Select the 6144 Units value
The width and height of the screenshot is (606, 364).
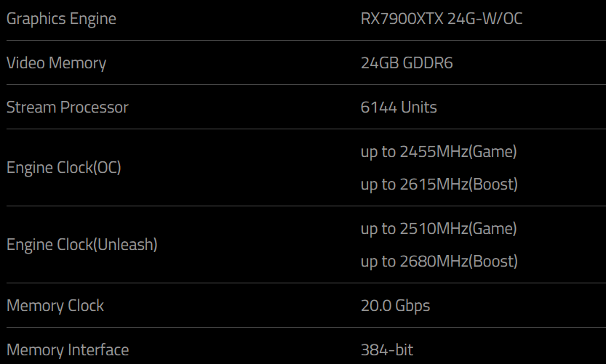pyautogui.click(x=399, y=108)
